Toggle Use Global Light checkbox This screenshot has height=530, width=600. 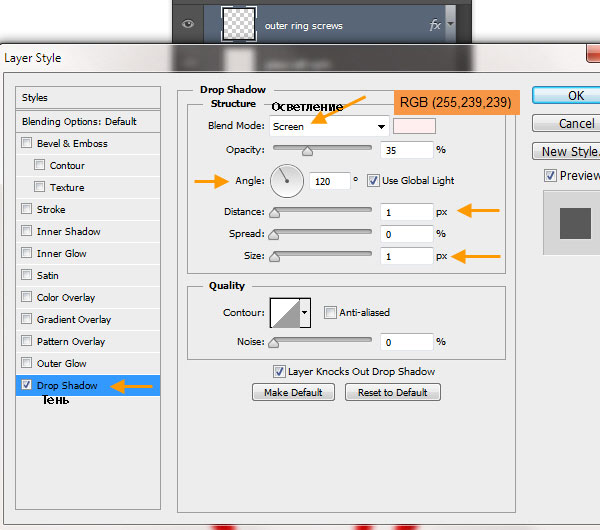373,180
